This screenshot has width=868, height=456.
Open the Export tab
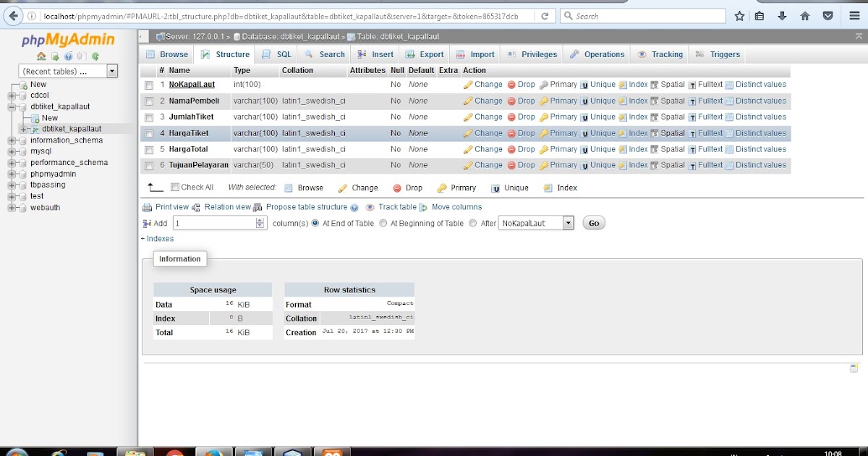pos(425,54)
